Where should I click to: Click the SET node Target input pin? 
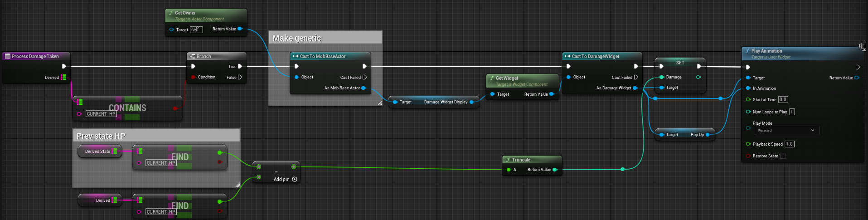tap(662, 88)
